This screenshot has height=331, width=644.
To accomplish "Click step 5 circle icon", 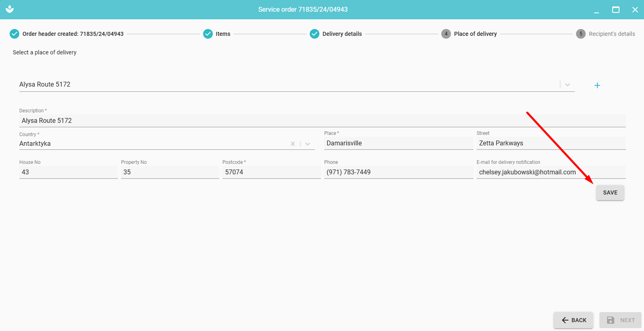I will point(580,34).
